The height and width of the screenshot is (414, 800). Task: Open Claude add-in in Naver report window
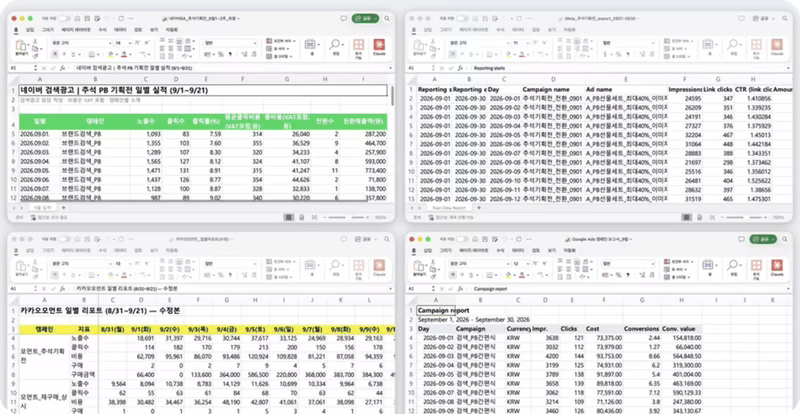pyautogui.click(x=379, y=46)
